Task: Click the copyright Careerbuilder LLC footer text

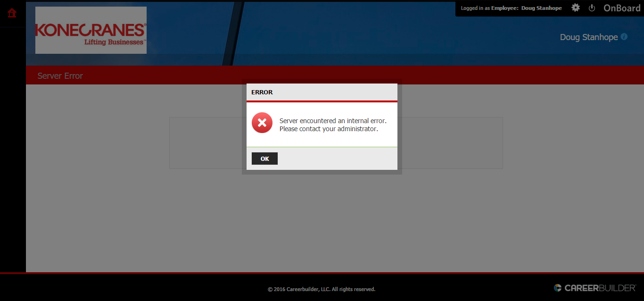Action: coord(322,289)
